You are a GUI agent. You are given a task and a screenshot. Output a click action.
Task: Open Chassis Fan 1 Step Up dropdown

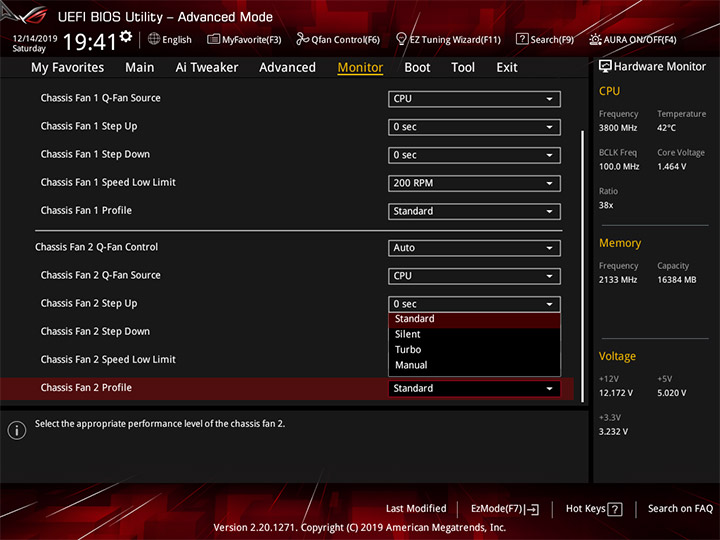(x=474, y=127)
